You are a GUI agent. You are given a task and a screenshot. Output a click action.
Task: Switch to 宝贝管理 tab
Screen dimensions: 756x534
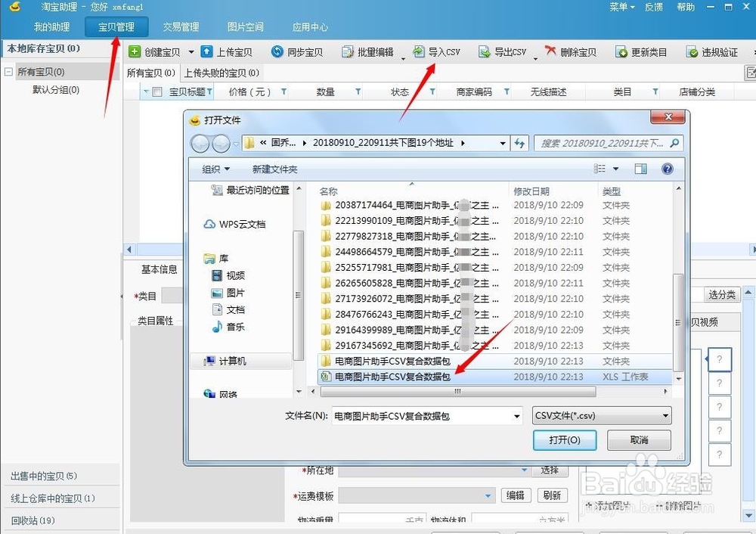pos(116,27)
